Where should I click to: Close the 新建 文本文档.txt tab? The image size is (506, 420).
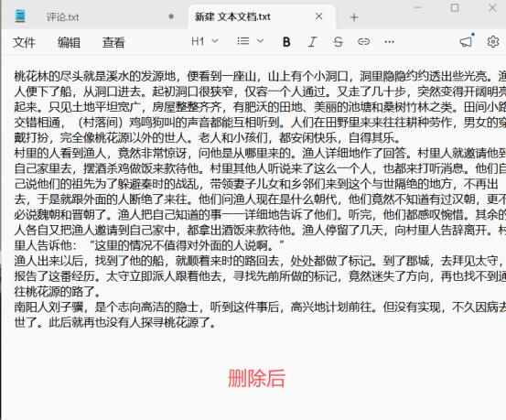point(318,16)
